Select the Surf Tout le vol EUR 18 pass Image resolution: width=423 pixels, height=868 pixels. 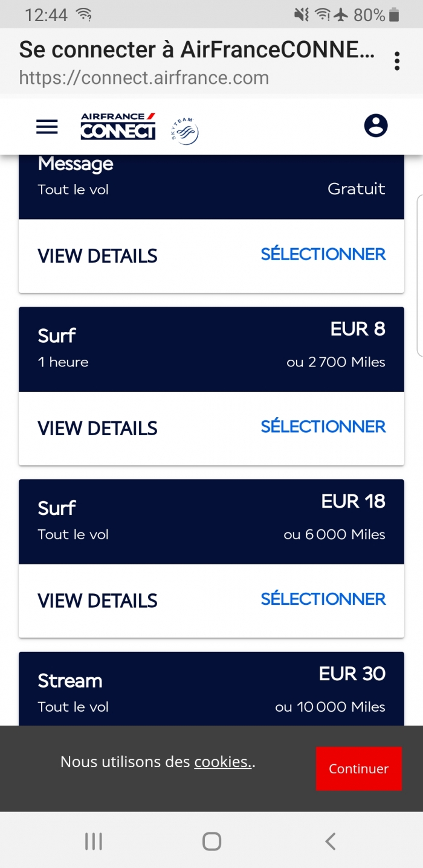tap(323, 599)
